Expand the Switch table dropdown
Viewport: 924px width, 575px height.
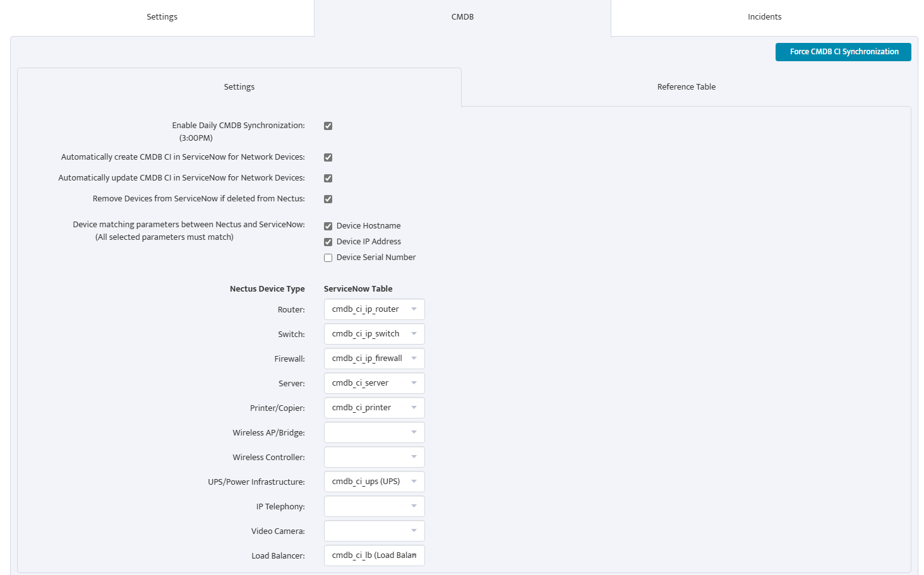coord(374,334)
